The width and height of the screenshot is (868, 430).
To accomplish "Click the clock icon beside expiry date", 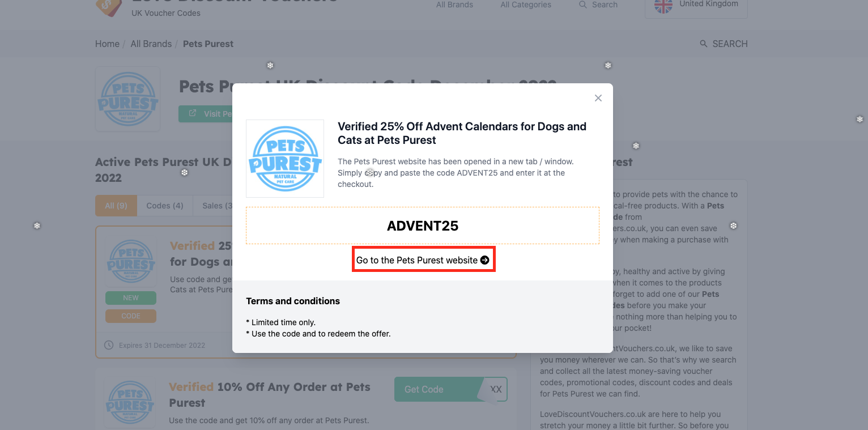I will click(109, 345).
